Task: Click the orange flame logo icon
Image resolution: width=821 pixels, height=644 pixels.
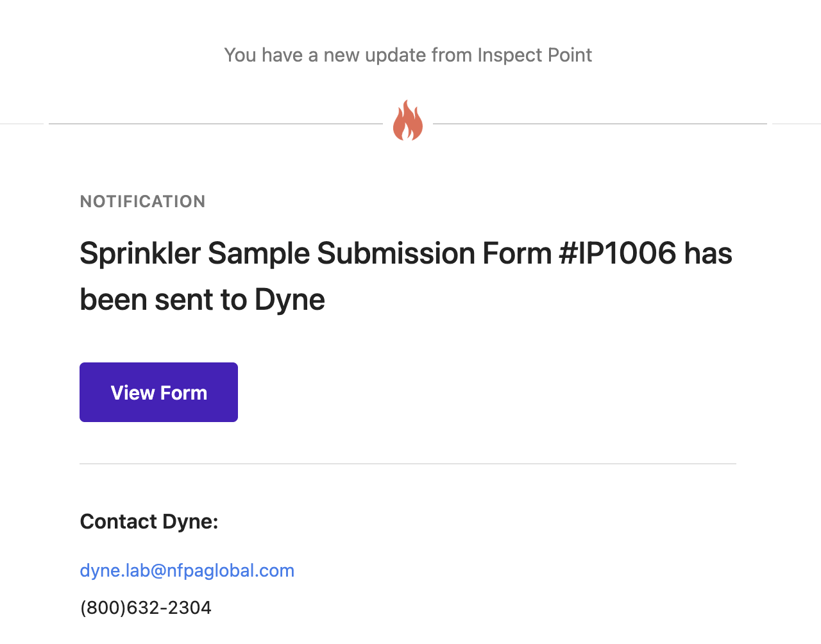Action: coord(408,120)
